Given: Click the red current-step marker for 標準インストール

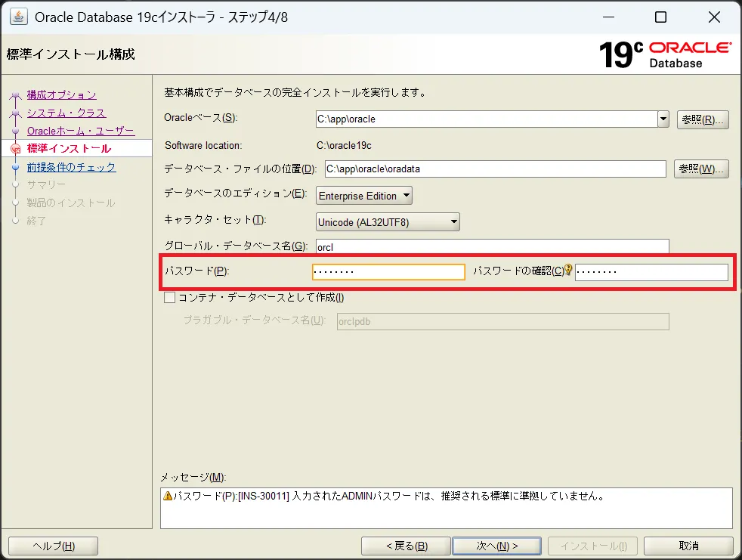Looking at the screenshot, I should (x=16, y=149).
